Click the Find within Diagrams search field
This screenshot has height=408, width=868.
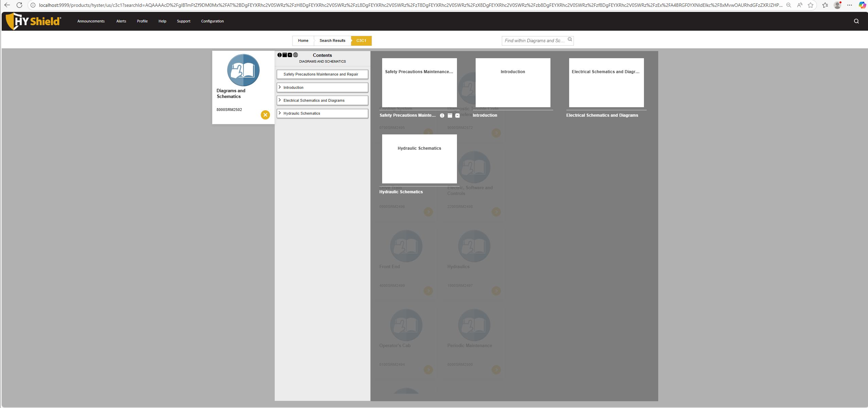[x=534, y=40]
